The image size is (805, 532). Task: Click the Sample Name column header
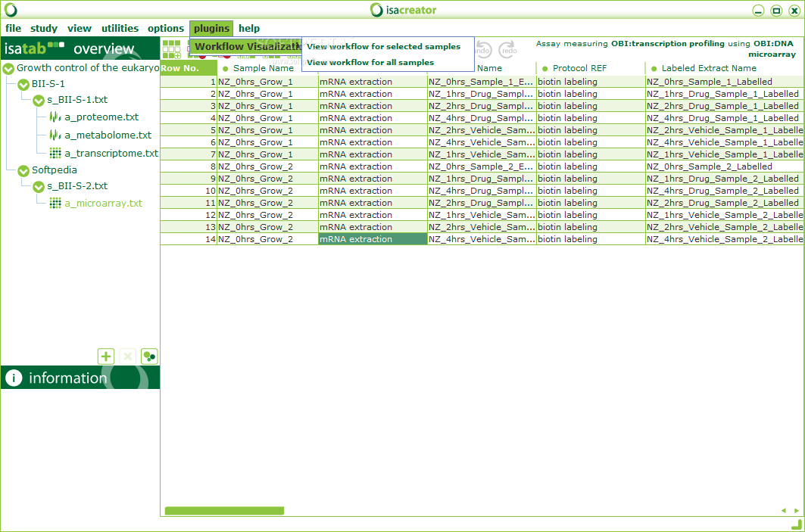263,68
